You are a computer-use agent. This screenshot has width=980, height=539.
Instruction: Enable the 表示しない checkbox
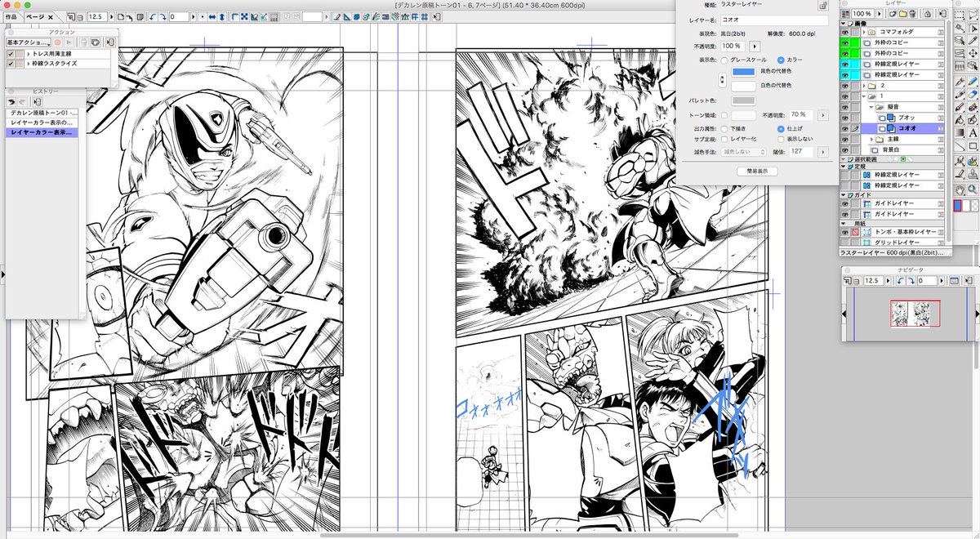click(x=781, y=140)
